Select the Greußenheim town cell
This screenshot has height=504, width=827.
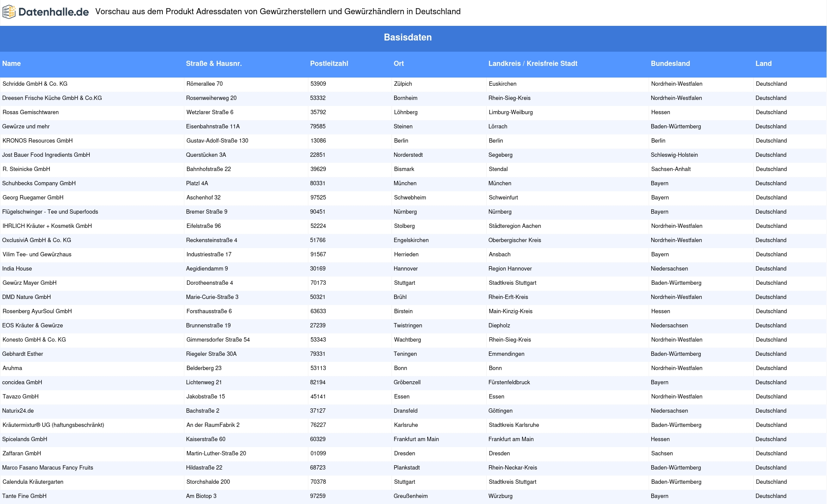click(410, 496)
